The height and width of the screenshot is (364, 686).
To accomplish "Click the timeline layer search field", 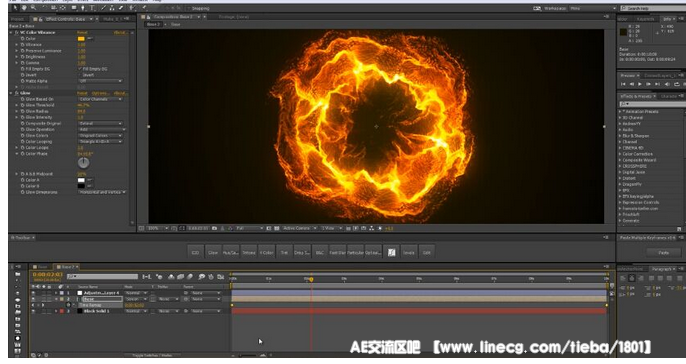I will (102, 276).
